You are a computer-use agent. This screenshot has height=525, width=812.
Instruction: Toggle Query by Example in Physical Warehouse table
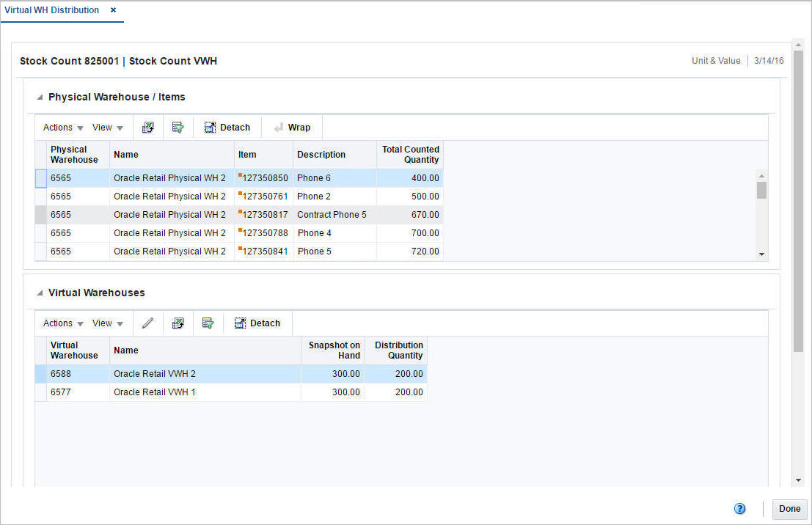tap(178, 127)
